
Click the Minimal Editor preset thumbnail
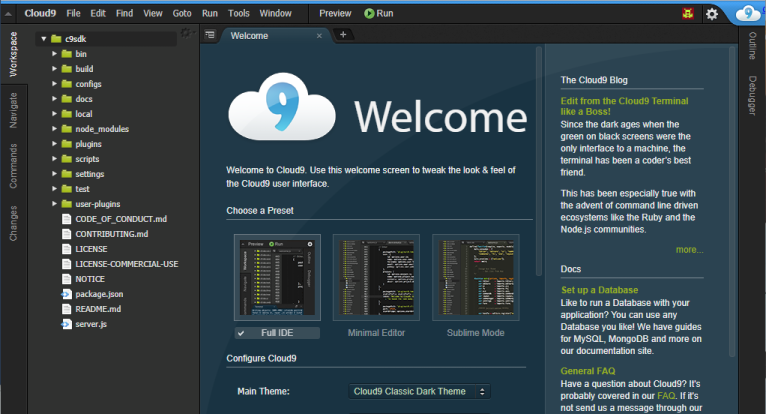[x=376, y=278]
